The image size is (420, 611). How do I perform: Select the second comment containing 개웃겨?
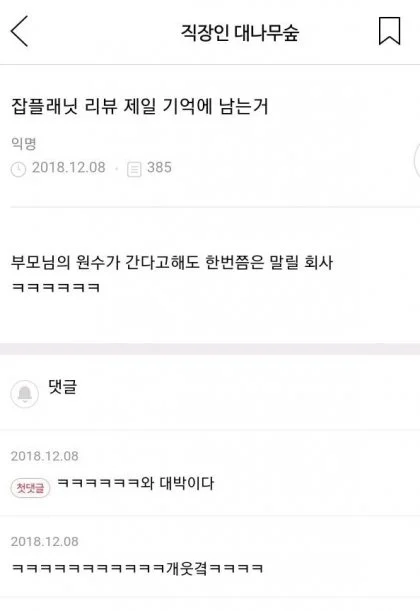(137, 568)
